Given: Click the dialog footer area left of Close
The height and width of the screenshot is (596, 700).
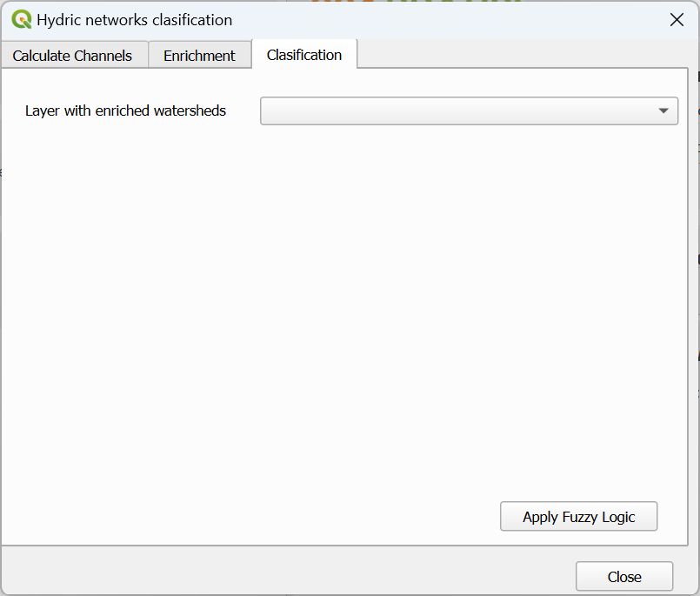Looking at the screenshot, I should point(287,574).
